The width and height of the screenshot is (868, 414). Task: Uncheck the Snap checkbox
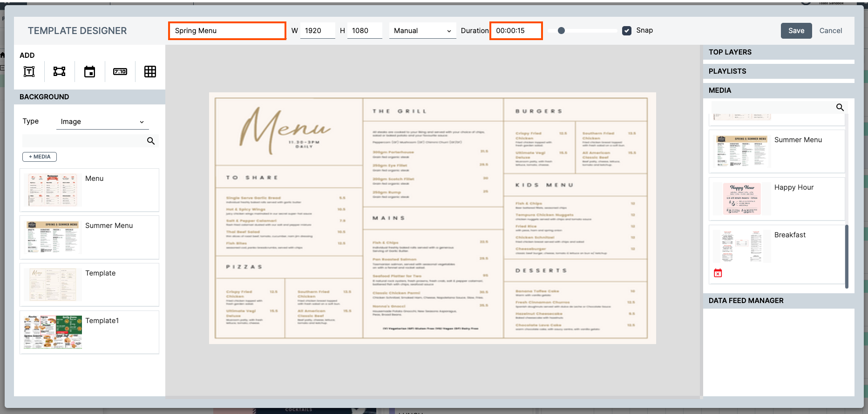click(627, 31)
